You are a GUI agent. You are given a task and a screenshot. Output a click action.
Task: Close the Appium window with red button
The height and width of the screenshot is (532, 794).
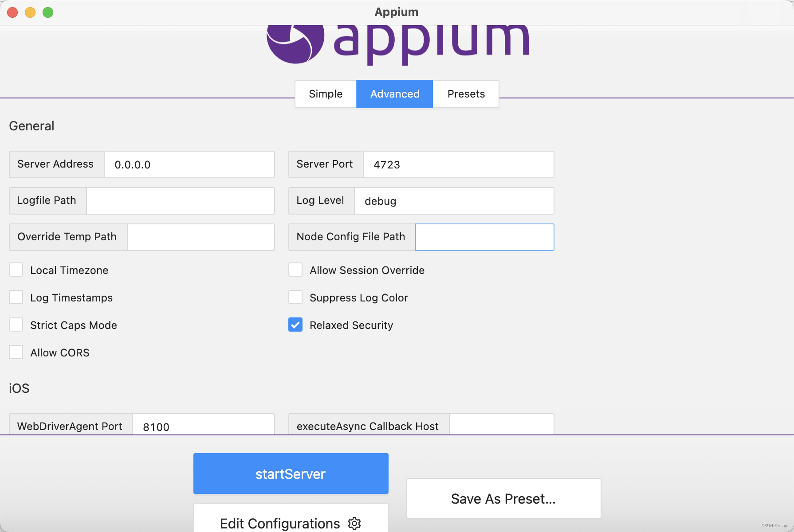coord(12,12)
